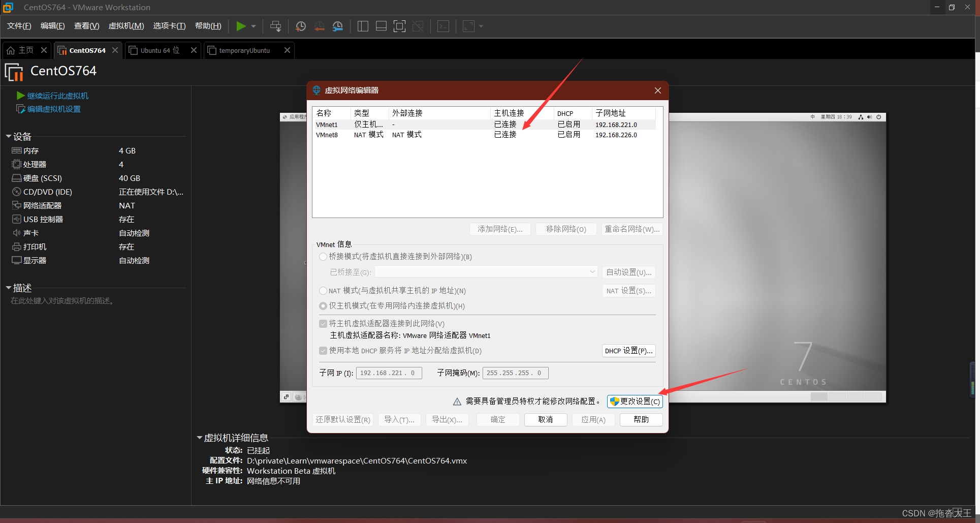Screen dimensions: 980x523
Task: Click the volume icon in CentOS guest top bar
Action: (x=869, y=117)
